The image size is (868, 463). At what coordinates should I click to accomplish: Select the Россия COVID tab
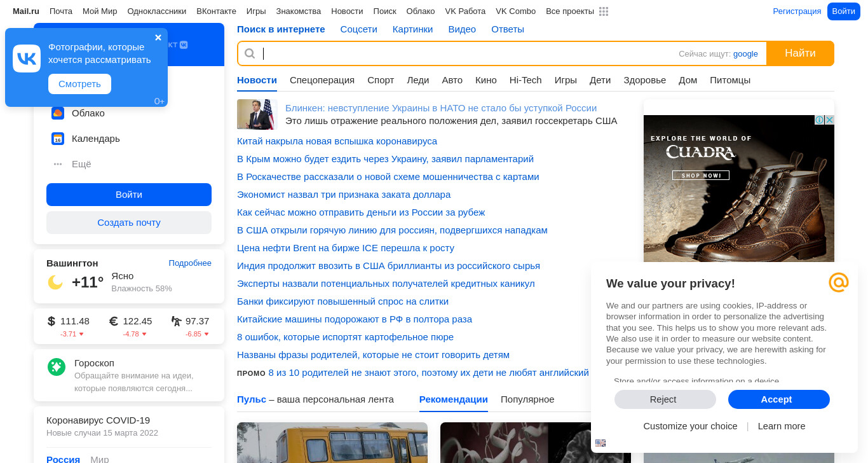[63, 459]
